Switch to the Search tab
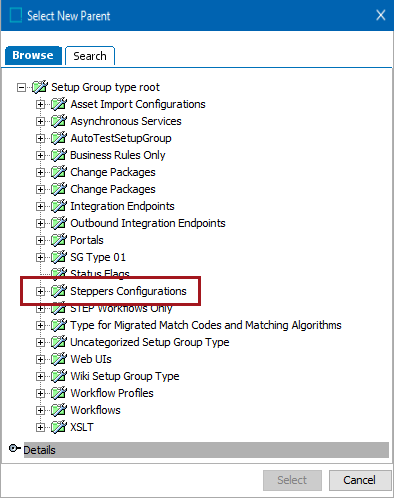Screen dimensions: 394x498 point(90,56)
